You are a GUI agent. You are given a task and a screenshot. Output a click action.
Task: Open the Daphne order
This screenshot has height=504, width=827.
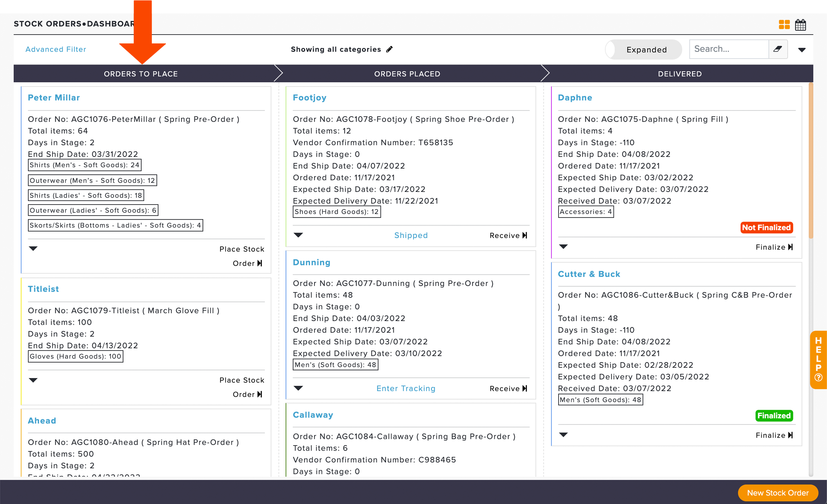(575, 98)
